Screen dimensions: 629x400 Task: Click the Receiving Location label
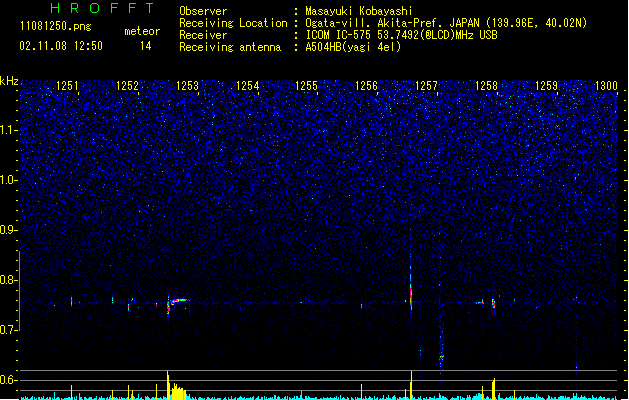tap(233, 23)
